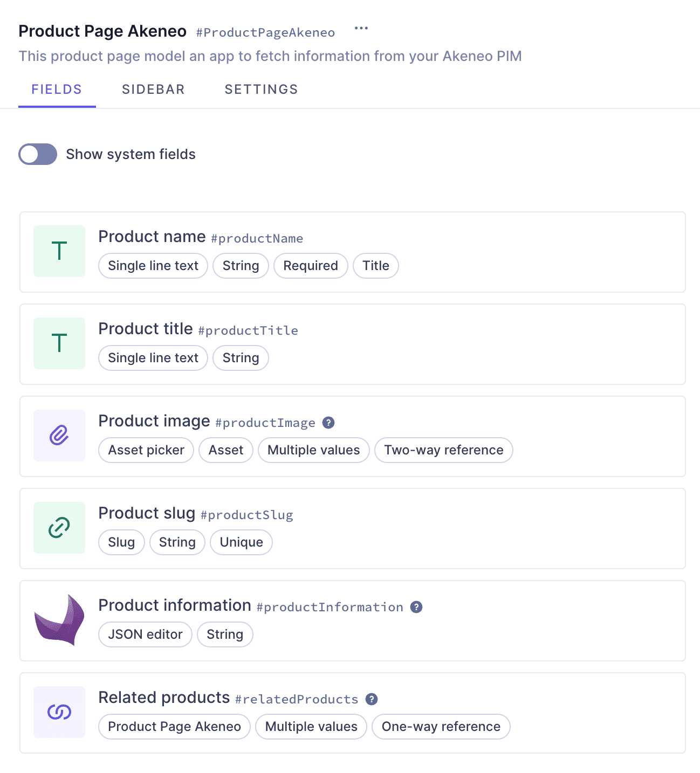Click the slug link icon beside Product slug
Screen dimensions: 700x773
click(x=59, y=527)
